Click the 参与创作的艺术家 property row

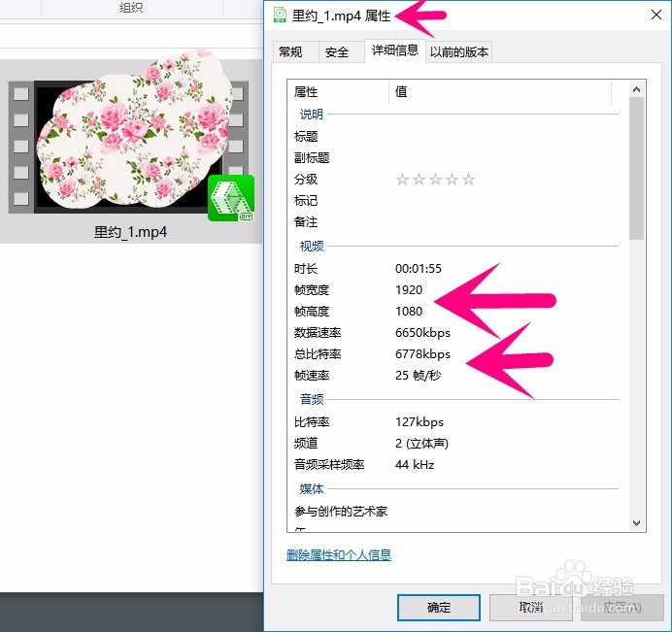[455, 512]
